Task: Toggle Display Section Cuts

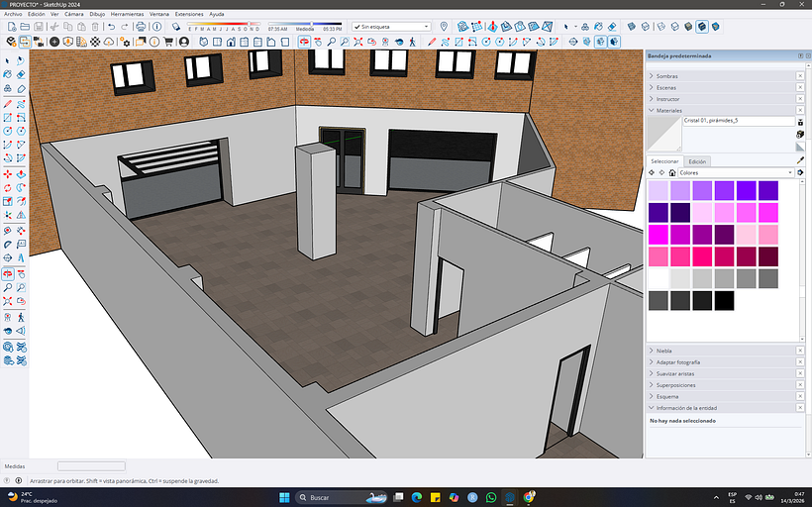Action: coord(600,42)
